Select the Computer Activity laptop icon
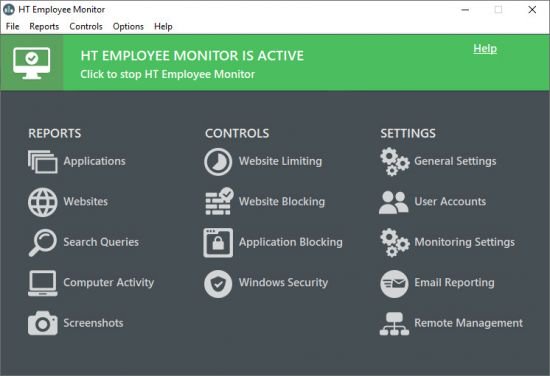Viewport: 550px width, 376px height. tap(42, 283)
